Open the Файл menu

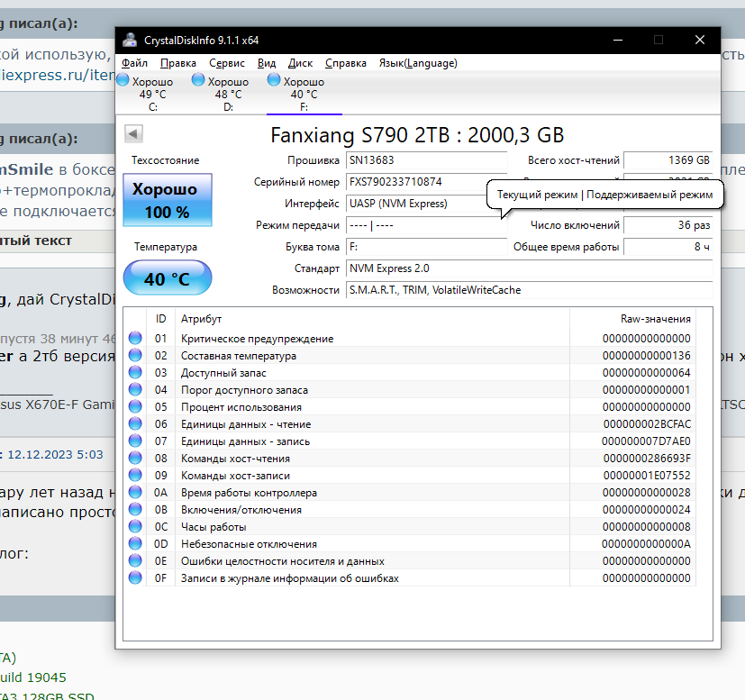coord(134,63)
